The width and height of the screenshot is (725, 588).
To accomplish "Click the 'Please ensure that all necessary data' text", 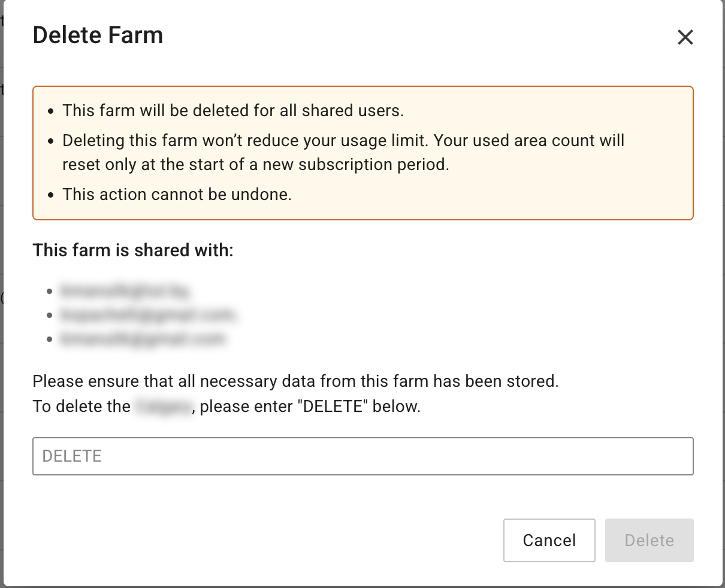I will pyautogui.click(x=295, y=381).
